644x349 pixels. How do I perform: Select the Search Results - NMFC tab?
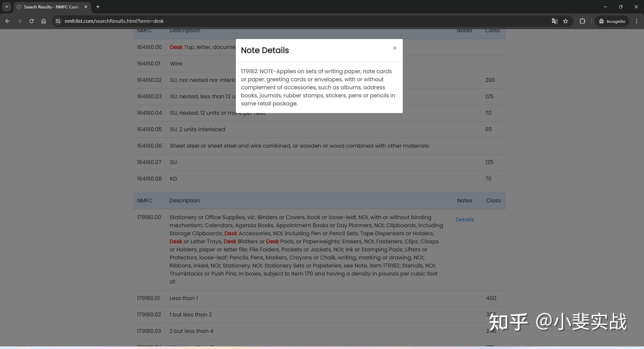click(x=52, y=7)
